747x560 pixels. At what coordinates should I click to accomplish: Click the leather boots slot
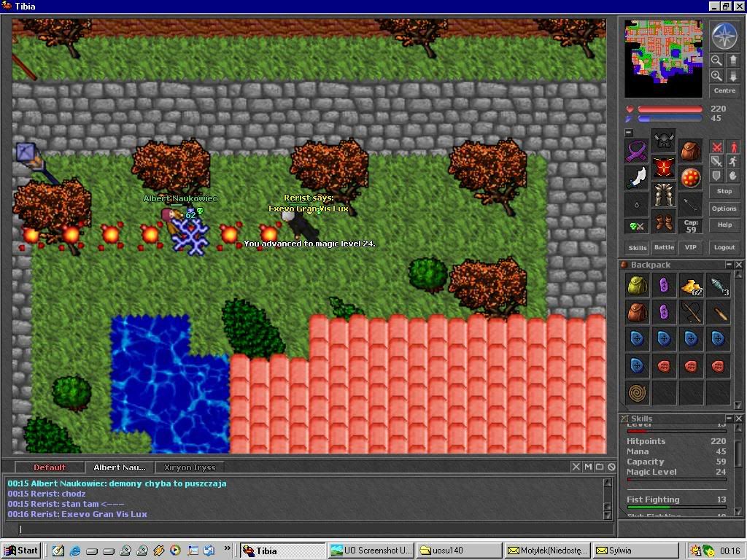pos(664,222)
